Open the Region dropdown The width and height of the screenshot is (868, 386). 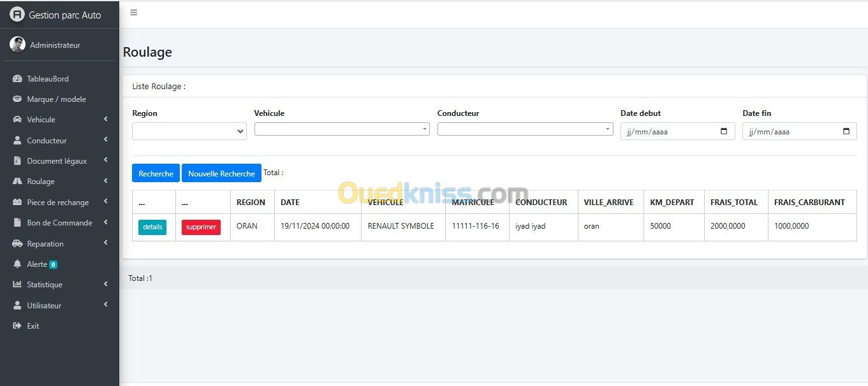click(189, 131)
